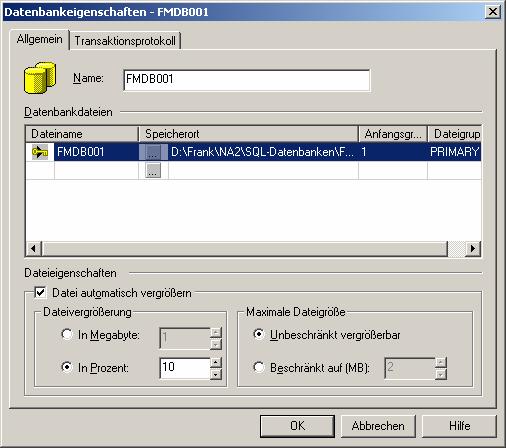The height and width of the screenshot is (448, 506).
Task: Confirm dialog with the OK button
Action: 297,426
